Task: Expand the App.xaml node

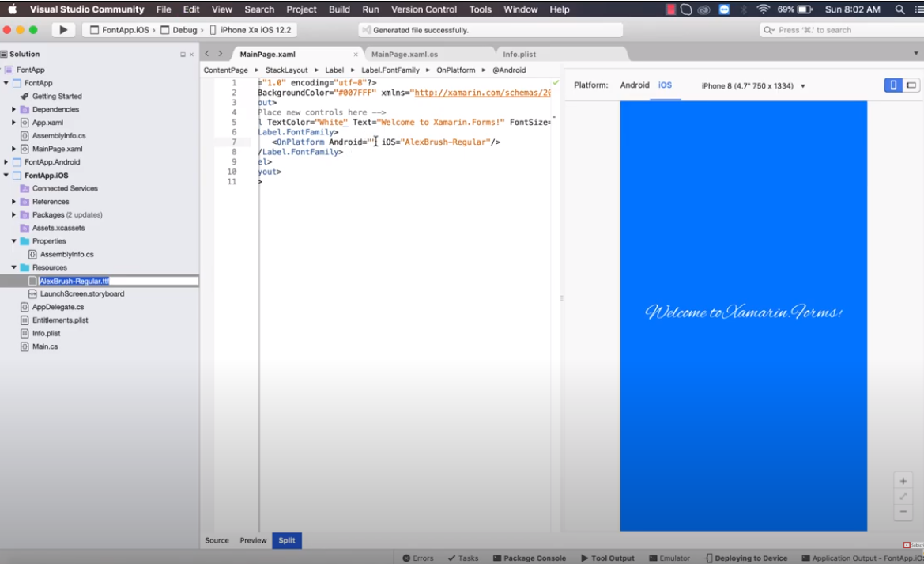Action: pos(13,123)
